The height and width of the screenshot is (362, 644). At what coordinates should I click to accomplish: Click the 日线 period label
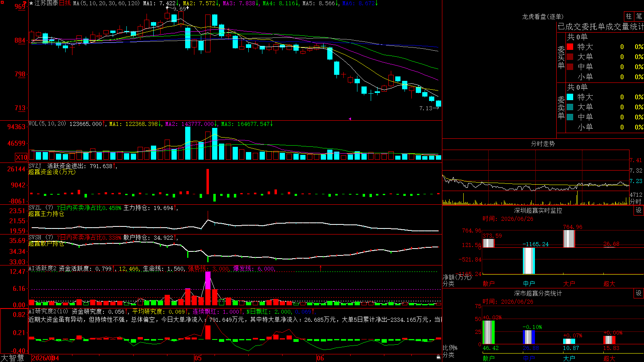pos(65,3)
